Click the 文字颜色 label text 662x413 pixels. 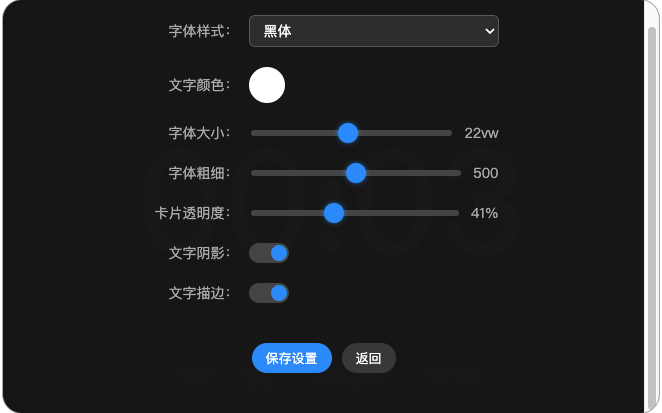(x=199, y=85)
